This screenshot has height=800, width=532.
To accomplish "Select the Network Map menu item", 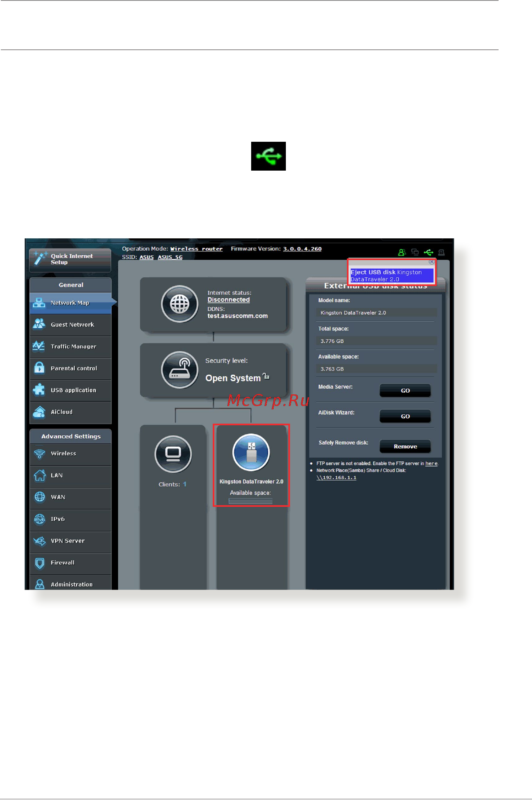I will 71,303.
